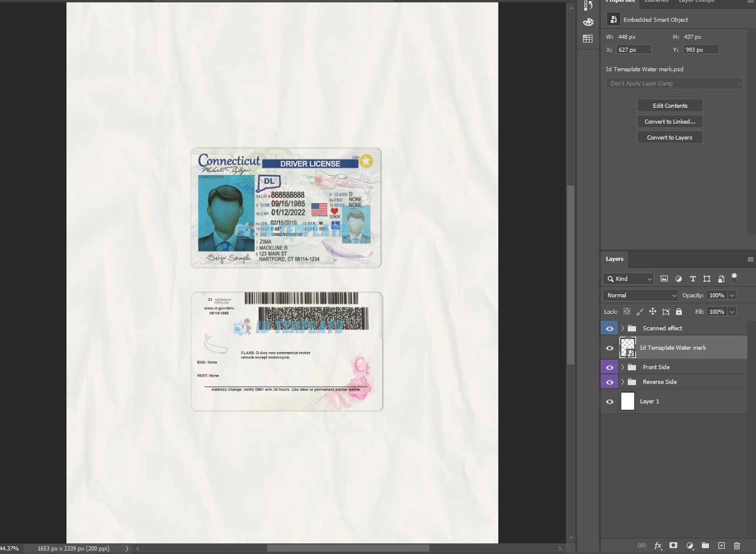
Task: Add a layer mask
Action: click(x=674, y=546)
